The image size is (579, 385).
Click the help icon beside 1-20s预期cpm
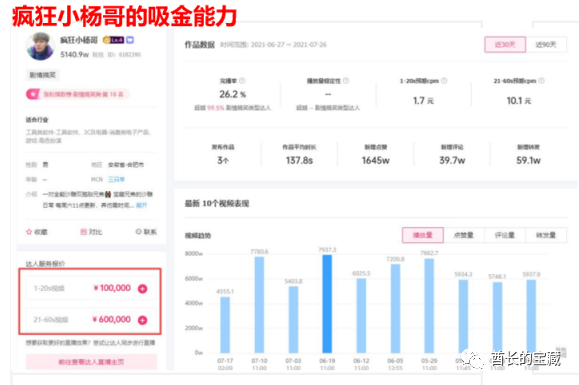(x=444, y=80)
